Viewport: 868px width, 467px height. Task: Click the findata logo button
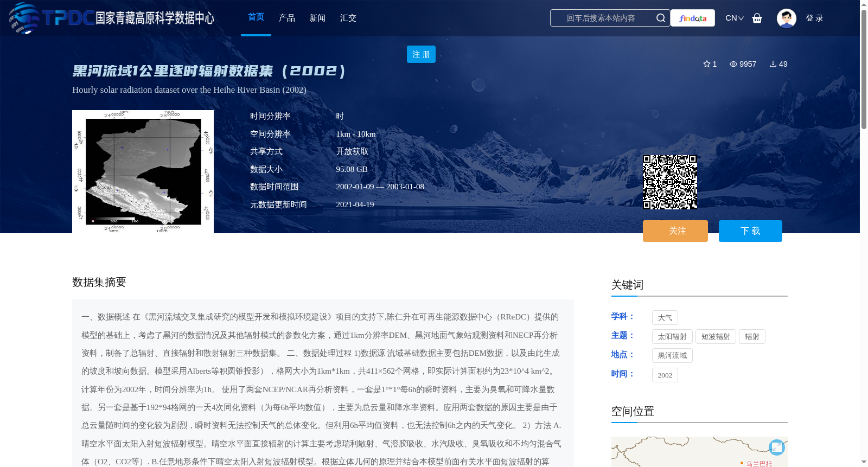[x=693, y=18]
